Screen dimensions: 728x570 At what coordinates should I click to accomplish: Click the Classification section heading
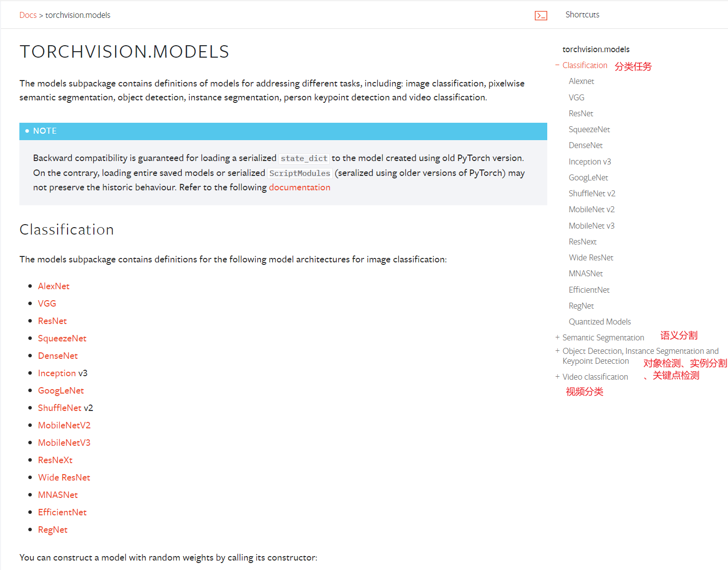pos(67,230)
